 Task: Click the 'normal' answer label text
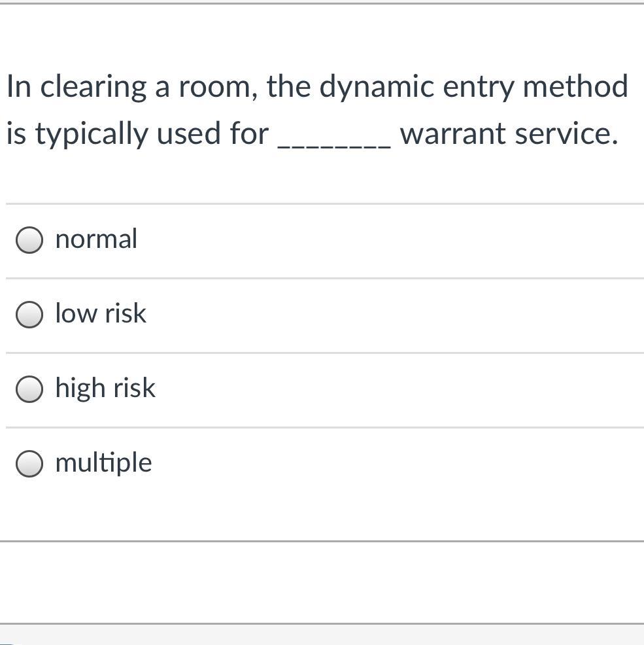click(x=96, y=239)
